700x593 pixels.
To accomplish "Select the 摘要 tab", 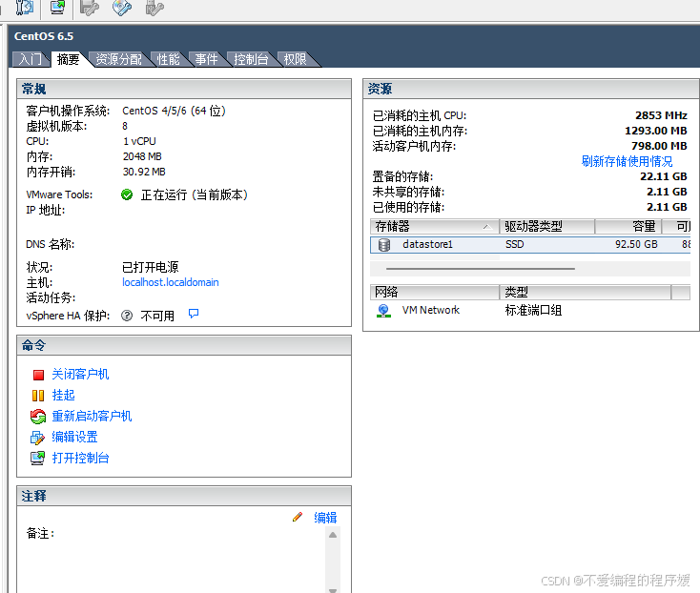I will (69, 59).
